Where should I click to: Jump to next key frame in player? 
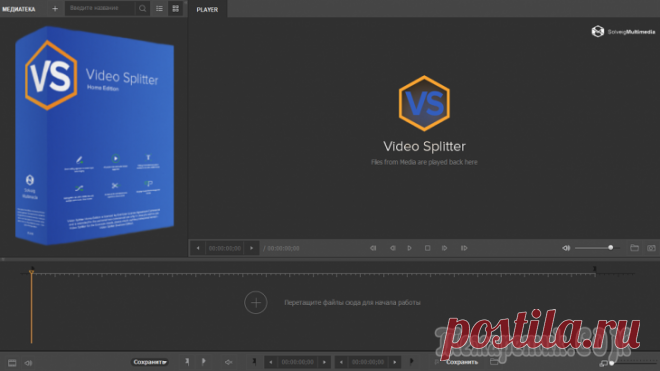pos(464,248)
